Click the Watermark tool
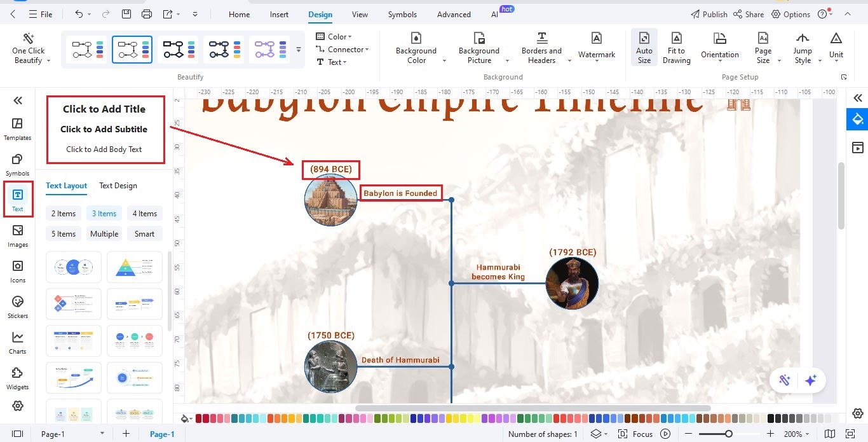868x442 pixels. (x=596, y=46)
